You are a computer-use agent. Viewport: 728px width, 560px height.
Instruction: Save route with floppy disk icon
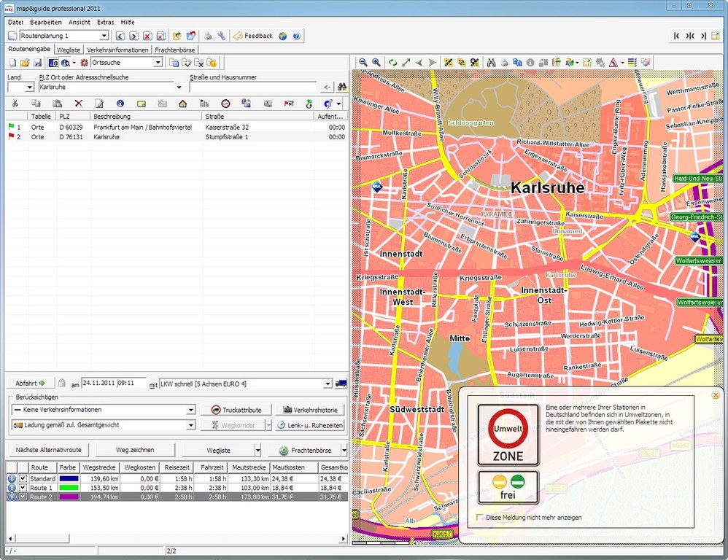(x=38, y=63)
